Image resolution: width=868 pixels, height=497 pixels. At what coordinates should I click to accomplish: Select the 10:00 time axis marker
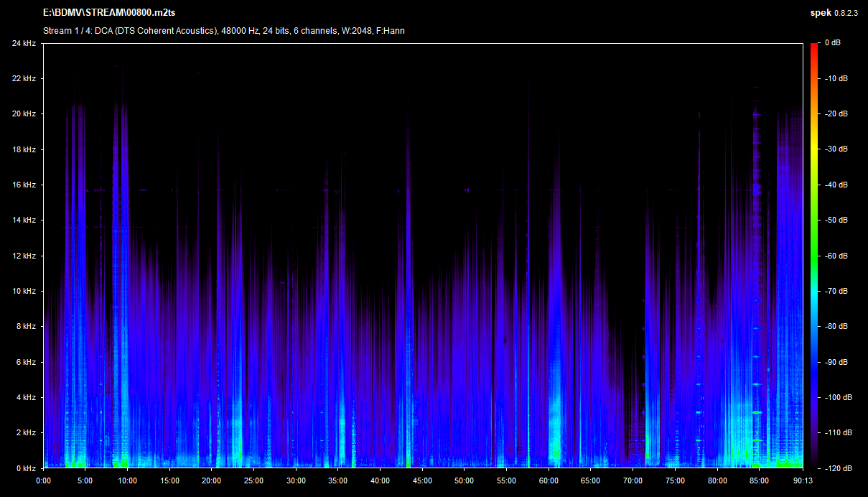127,480
